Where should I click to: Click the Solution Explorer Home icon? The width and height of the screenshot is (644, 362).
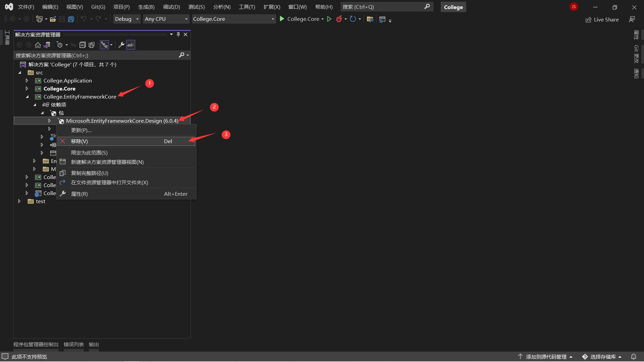click(38, 45)
